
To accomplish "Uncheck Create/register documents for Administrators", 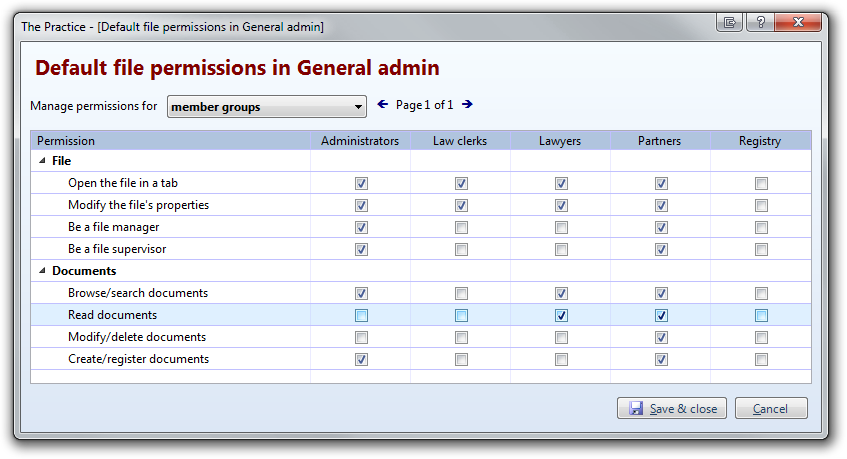I will [361, 360].
